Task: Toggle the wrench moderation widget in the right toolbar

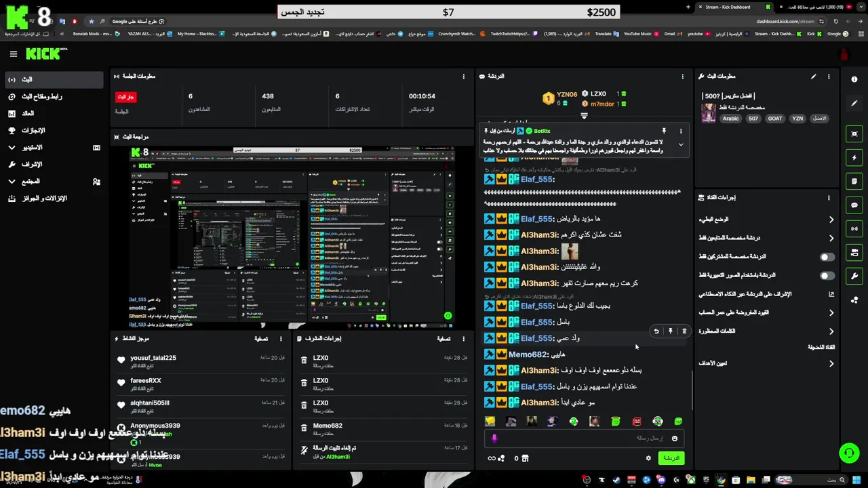Action: [854, 277]
